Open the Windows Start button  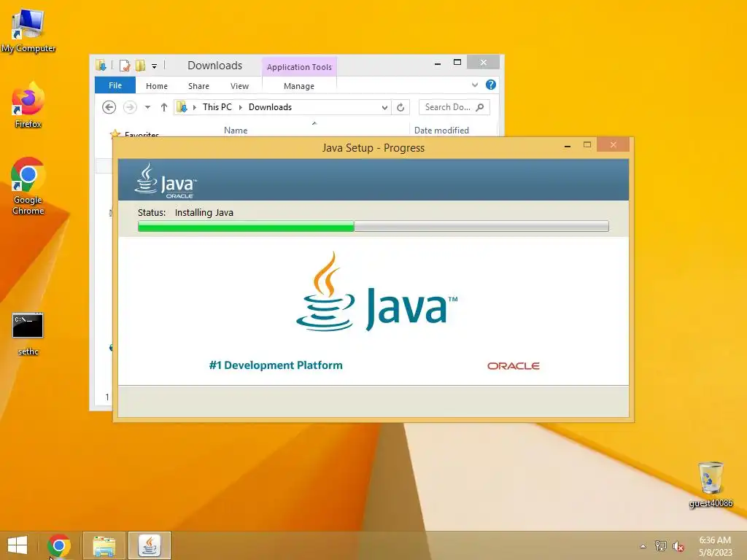[x=18, y=545]
